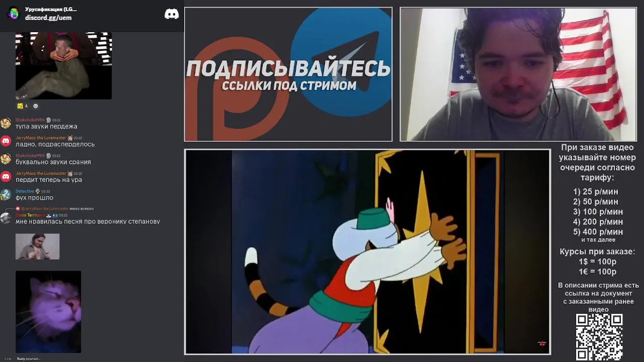The width and height of the screenshot is (644, 362).
Task: Click the streamer webcam feed
Action: coord(518,74)
